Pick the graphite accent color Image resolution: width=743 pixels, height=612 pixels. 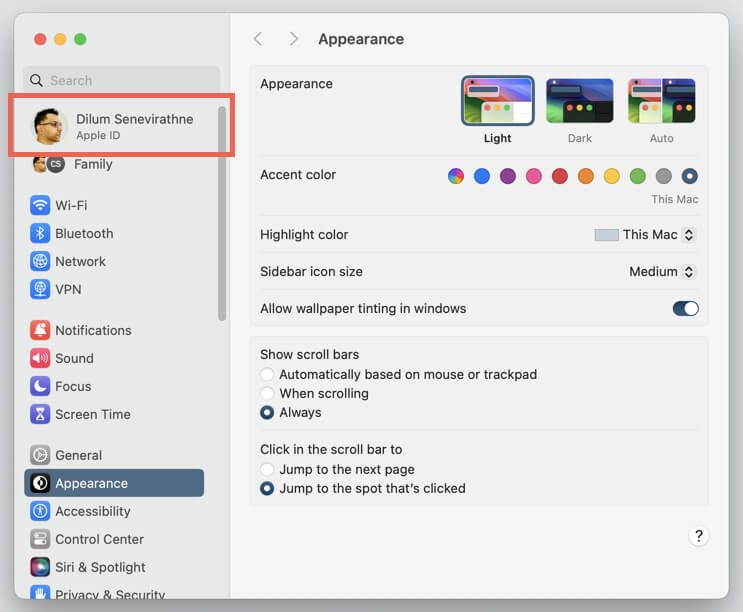click(663, 176)
